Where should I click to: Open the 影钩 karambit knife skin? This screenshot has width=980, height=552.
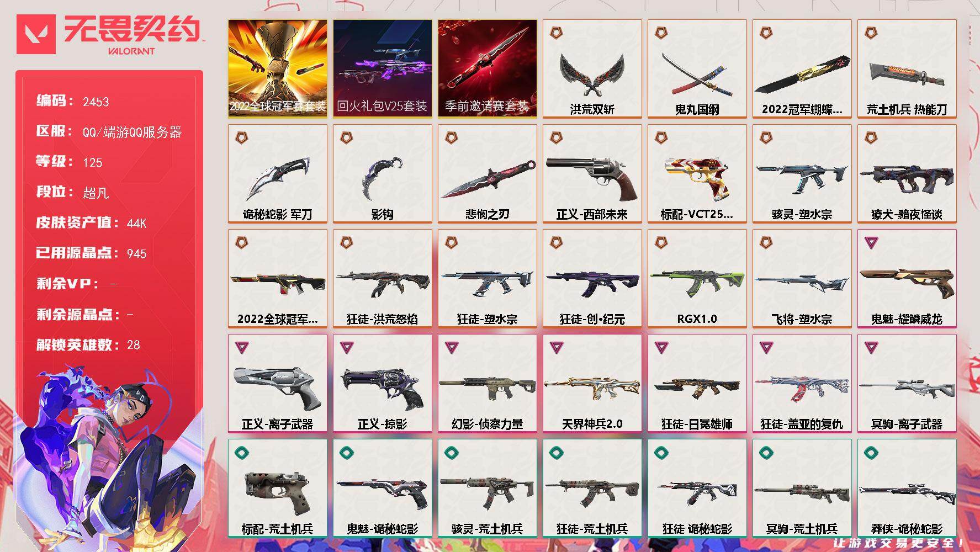click(x=382, y=174)
